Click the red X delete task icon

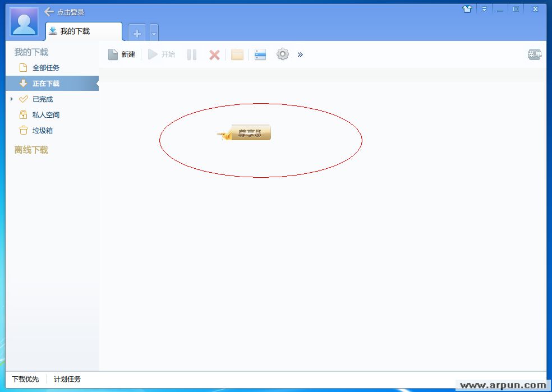click(x=214, y=54)
